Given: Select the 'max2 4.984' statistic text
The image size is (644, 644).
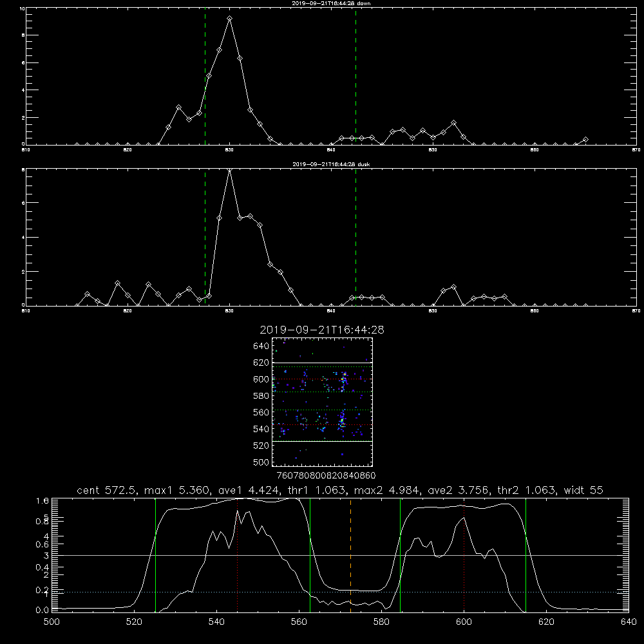Looking at the screenshot, I should [x=387, y=490].
